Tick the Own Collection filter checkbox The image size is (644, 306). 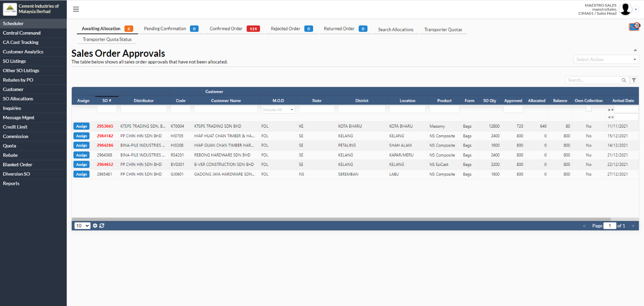point(588,109)
